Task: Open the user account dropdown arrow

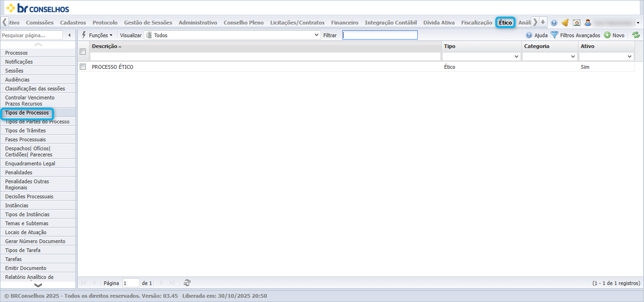Action: (638, 23)
